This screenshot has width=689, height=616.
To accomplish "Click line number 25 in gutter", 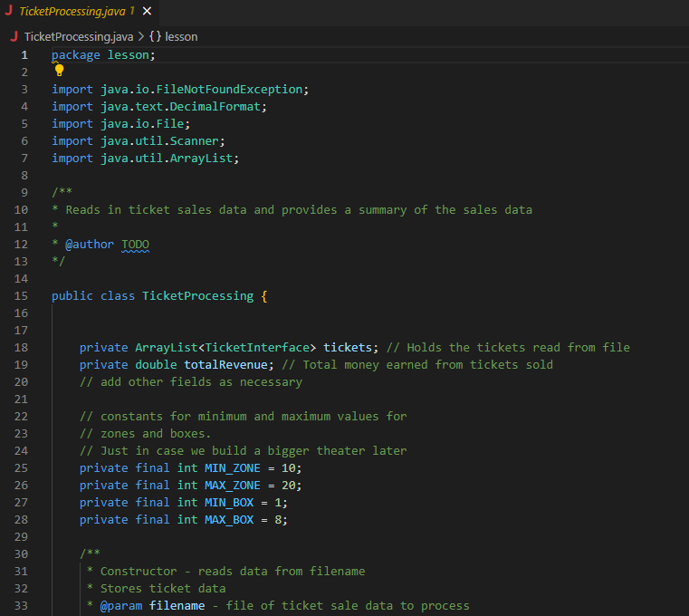I will point(21,467).
